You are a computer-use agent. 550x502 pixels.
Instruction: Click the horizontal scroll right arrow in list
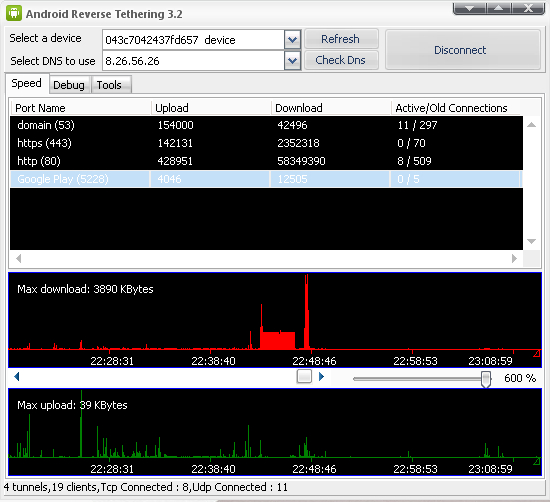point(514,259)
